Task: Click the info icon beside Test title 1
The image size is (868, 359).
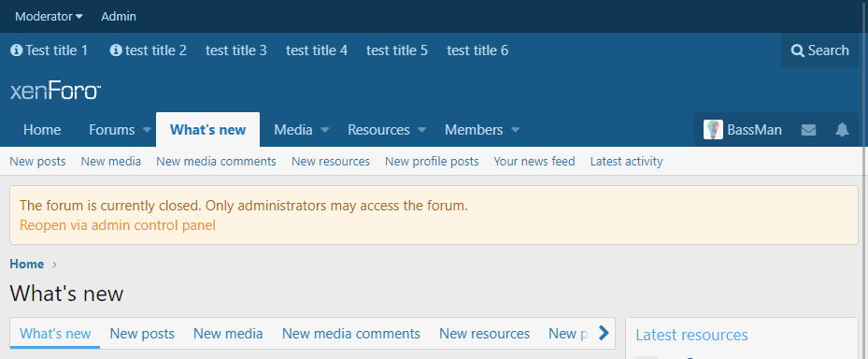Action: pos(17,50)
